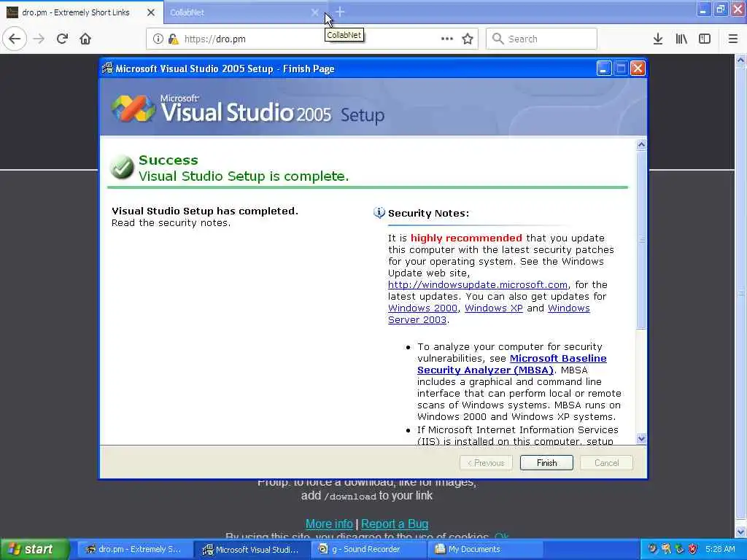Click the Firefox forward arrow

tap(39, 39)
